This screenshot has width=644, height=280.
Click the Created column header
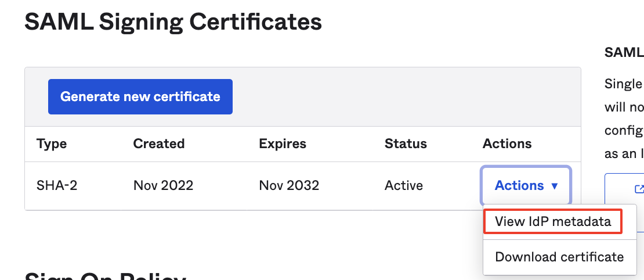158,143
